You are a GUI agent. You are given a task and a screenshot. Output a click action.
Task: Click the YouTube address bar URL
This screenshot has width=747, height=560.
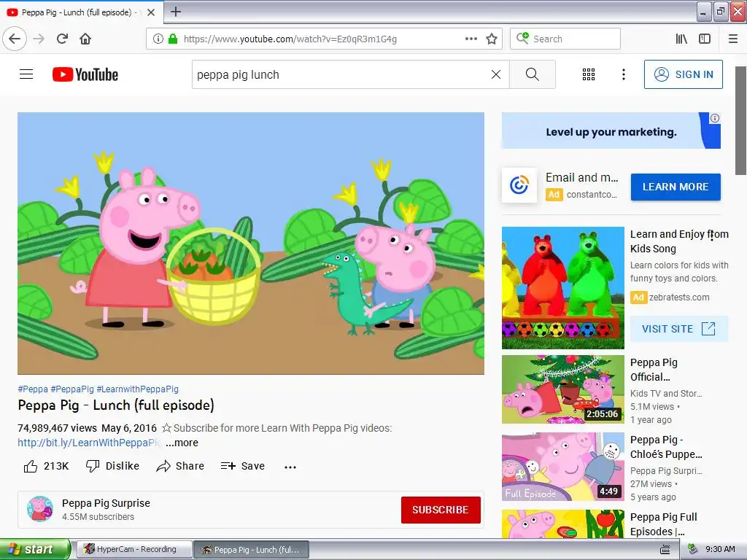[x=290, y=39]
